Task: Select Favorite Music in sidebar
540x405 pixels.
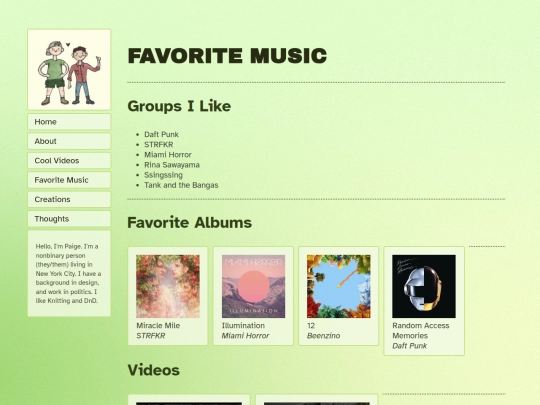Action: 69,180
